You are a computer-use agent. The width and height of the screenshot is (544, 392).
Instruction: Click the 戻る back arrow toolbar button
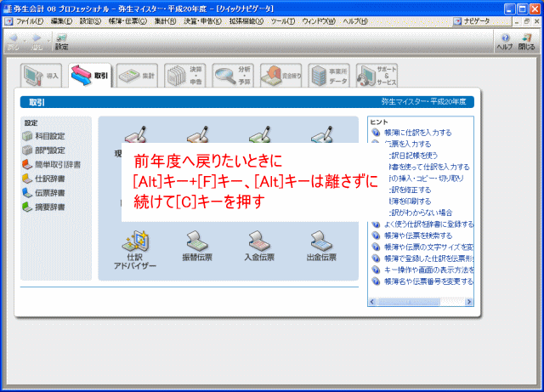[14, 42]
